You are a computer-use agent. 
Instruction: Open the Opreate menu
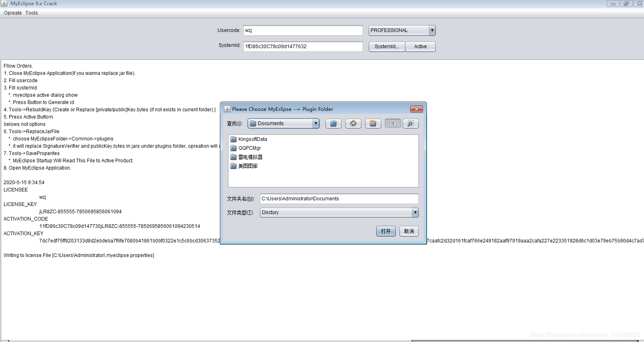[13, 13]
